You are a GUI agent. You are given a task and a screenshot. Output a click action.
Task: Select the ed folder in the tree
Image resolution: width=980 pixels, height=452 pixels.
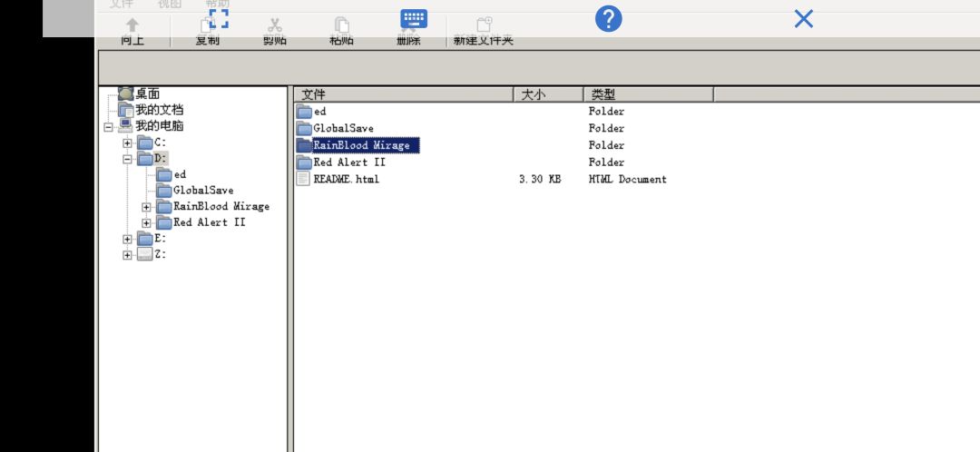point(180,174)
